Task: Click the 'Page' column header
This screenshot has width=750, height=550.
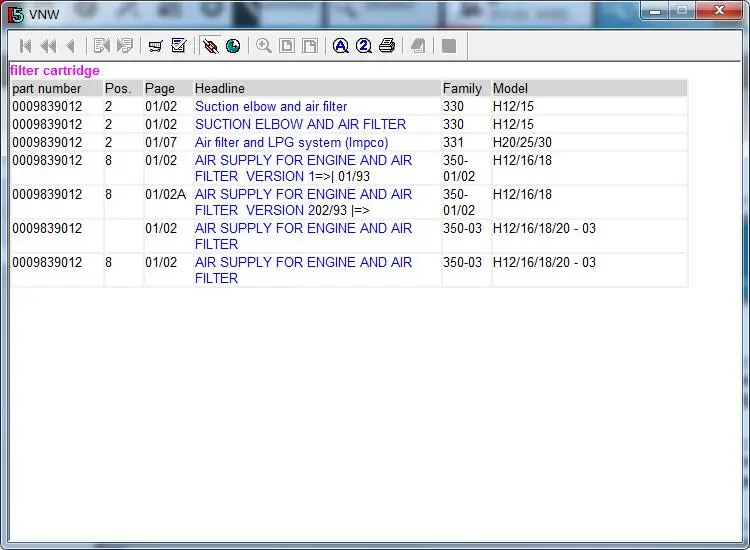Action: [160, 88]
